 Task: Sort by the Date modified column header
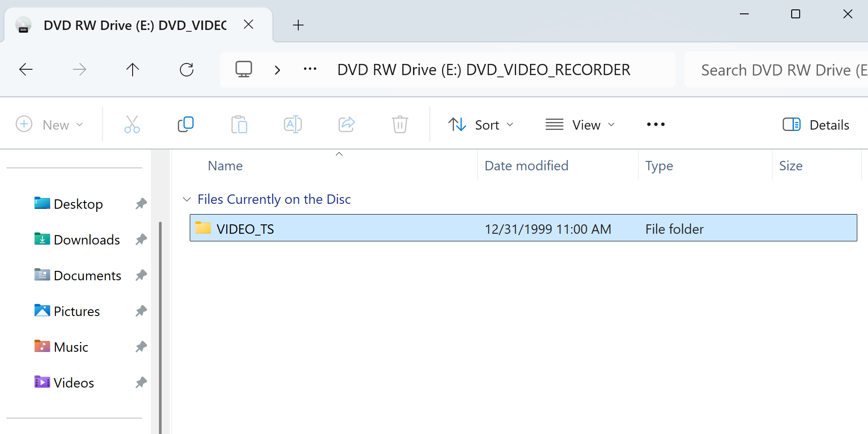click(x=526, y=166)
